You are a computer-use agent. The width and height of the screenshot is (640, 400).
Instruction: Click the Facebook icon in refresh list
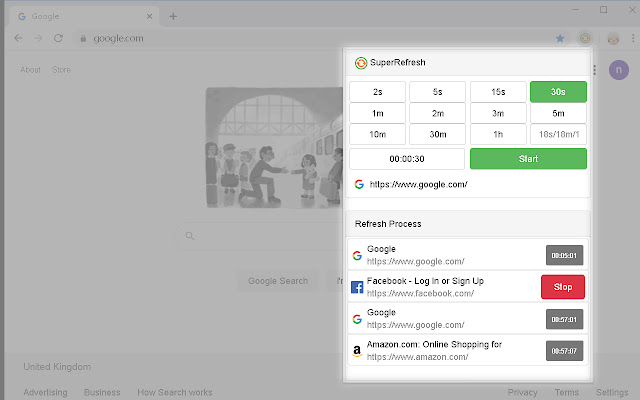tap(357, 287)
